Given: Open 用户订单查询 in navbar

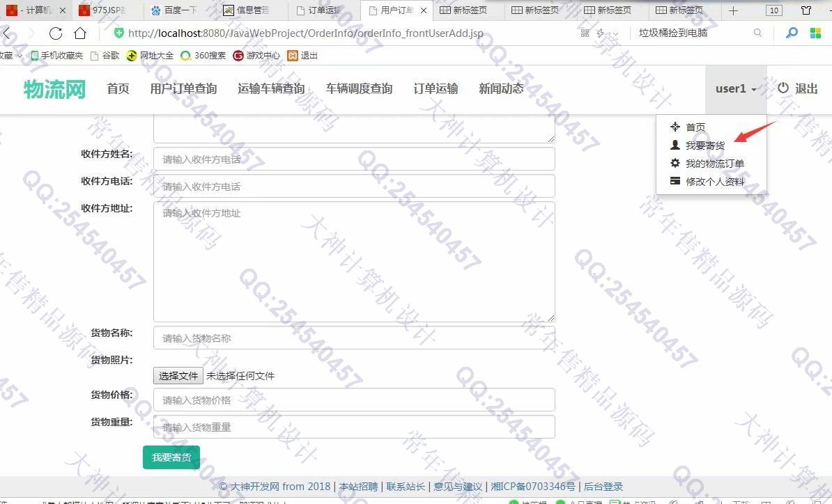Looking at the screenshot, I should (x=183, y=88).
